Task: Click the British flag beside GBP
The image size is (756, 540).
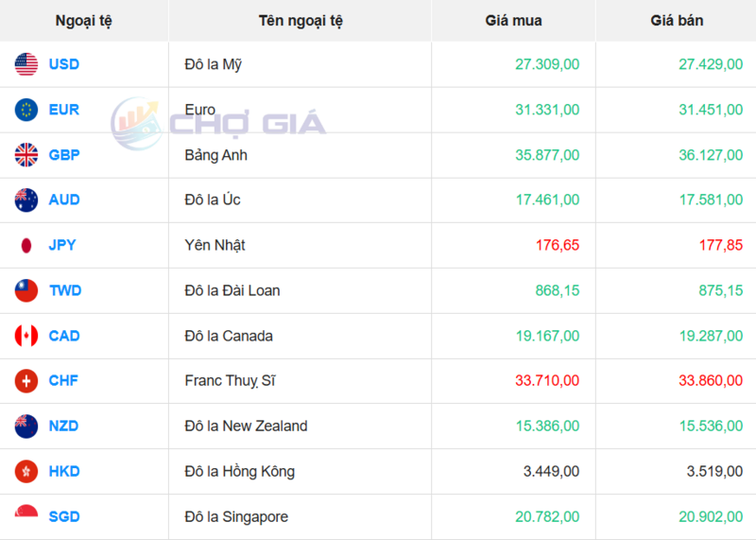Action: [x=26, y=155]
